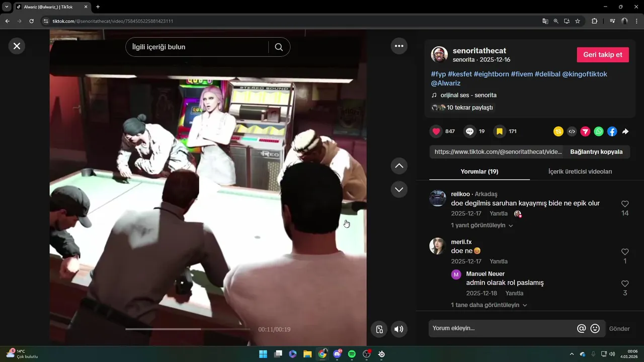Share to Facebook
This screenshot has width=644, height=362.
612,131
